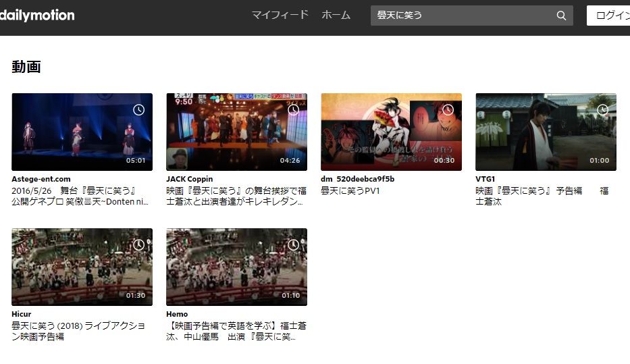630x364 pixels.
Task: Open the Astege-ent.com channel link
Action: 41,179
